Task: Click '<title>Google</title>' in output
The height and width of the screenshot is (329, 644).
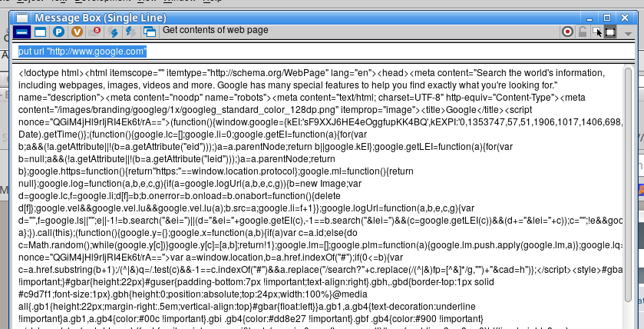Action: 462,110
